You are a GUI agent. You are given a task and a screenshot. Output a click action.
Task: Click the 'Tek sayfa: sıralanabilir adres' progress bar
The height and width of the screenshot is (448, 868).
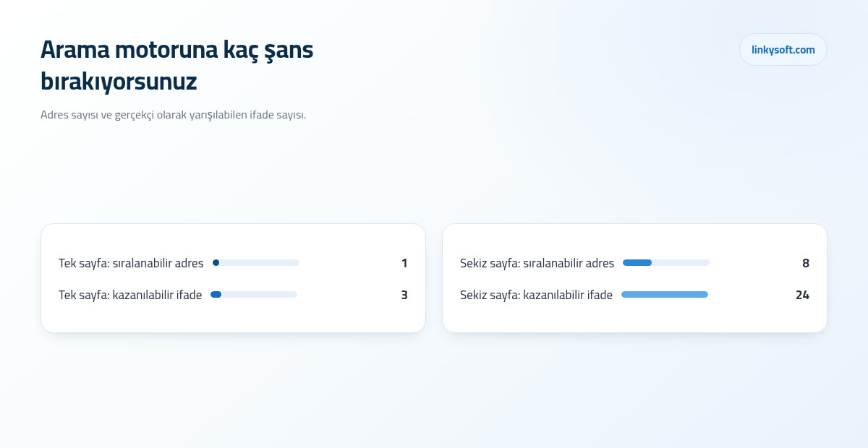[256, 263]
